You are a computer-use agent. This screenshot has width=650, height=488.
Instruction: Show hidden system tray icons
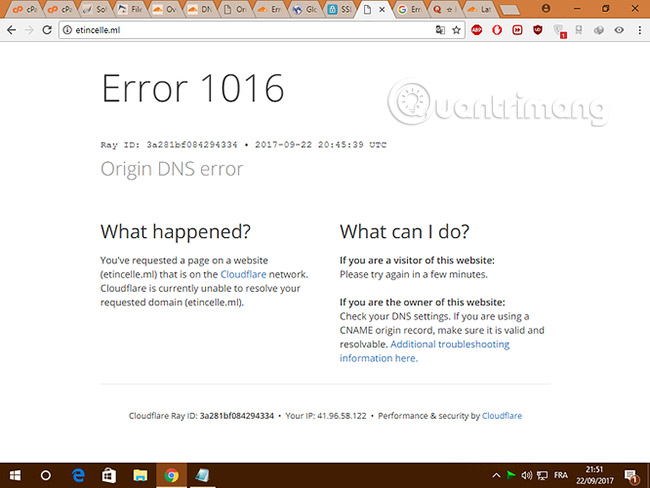click(496, 476)
